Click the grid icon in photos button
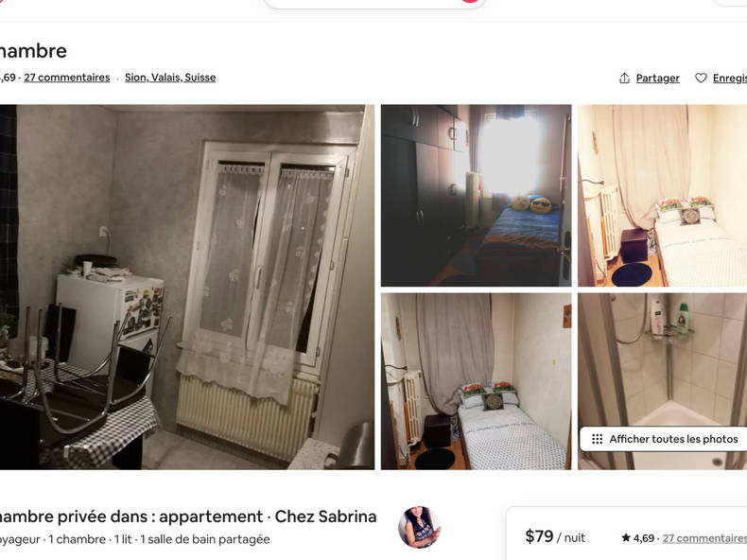Viewport: 747px width, 560px height. [597, 439]
